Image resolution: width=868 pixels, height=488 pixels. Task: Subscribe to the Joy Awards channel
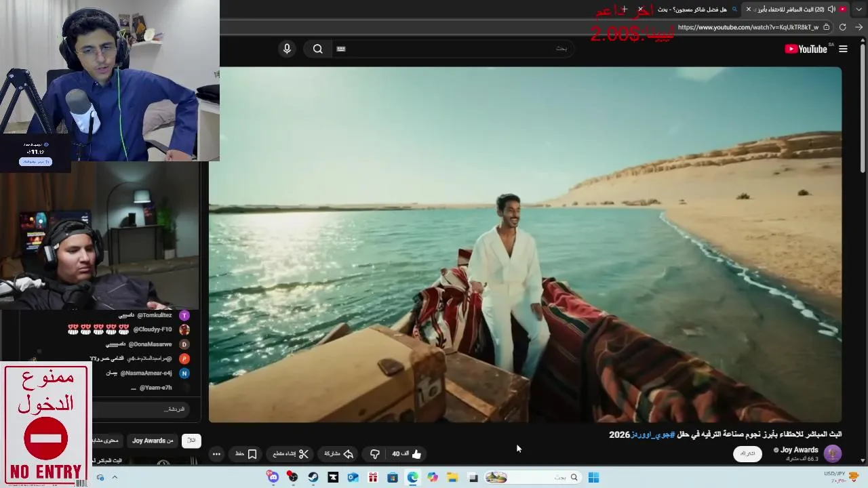click(747, 453)
